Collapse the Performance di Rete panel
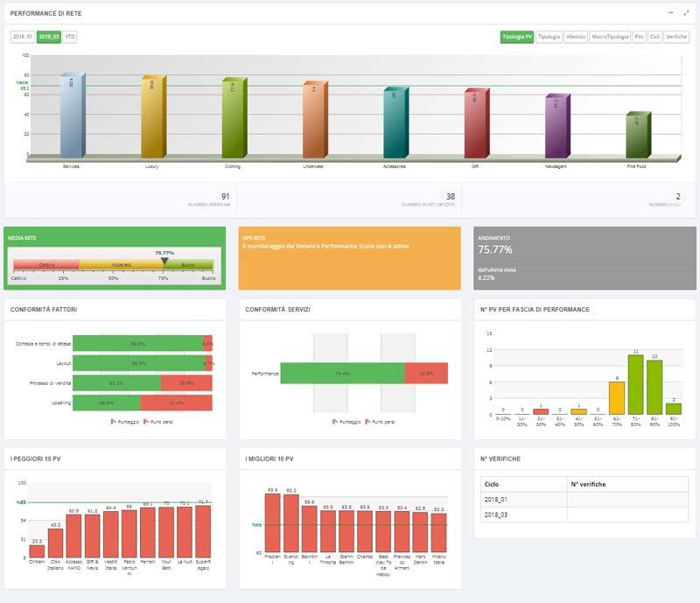This screenshot has height=603, width=700. (670, 13)
